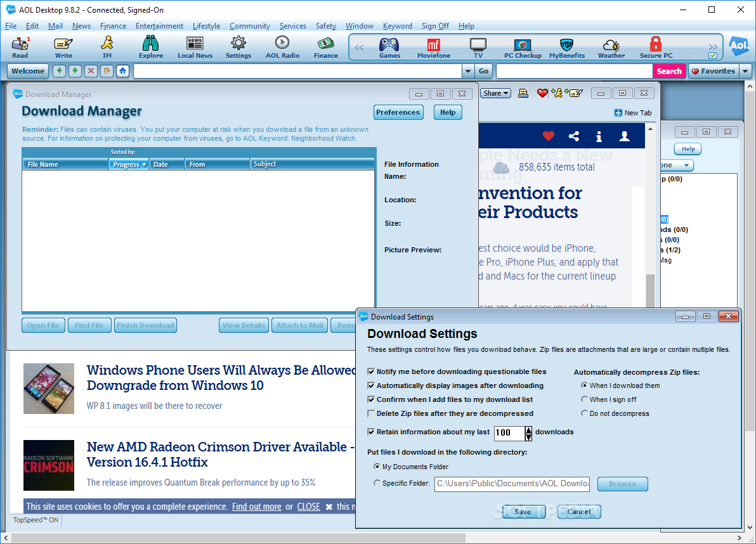This screenshot has width=756, height=544.
Task: Enable Delete Zip files after decompressed
Action: click(371, 413)
